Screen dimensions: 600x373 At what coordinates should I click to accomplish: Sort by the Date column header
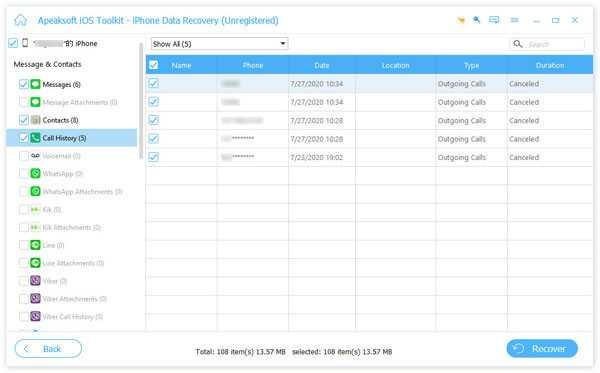[322, 65]
